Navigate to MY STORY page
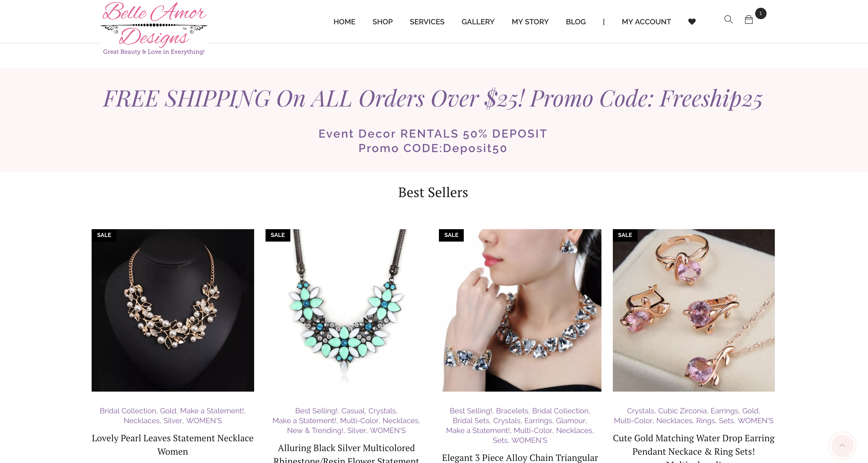Viewport: 868px width, 463px height. click(x=530, y=22)
